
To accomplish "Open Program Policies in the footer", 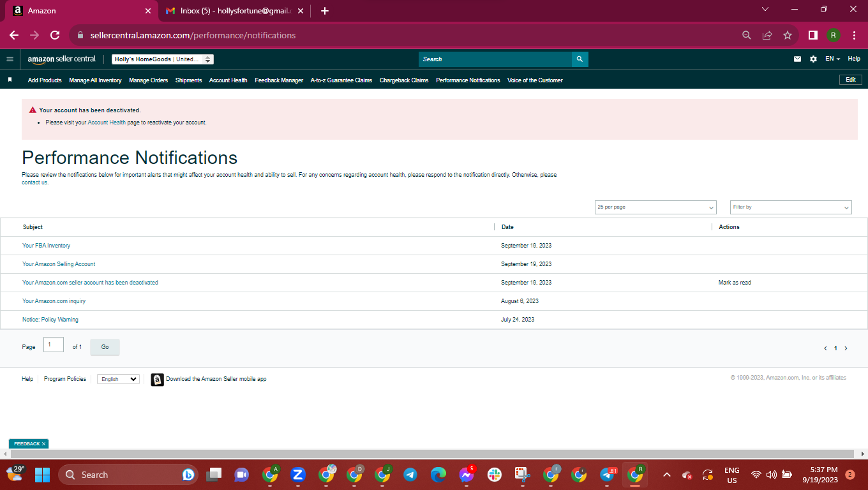I will [x=65, y=379].
